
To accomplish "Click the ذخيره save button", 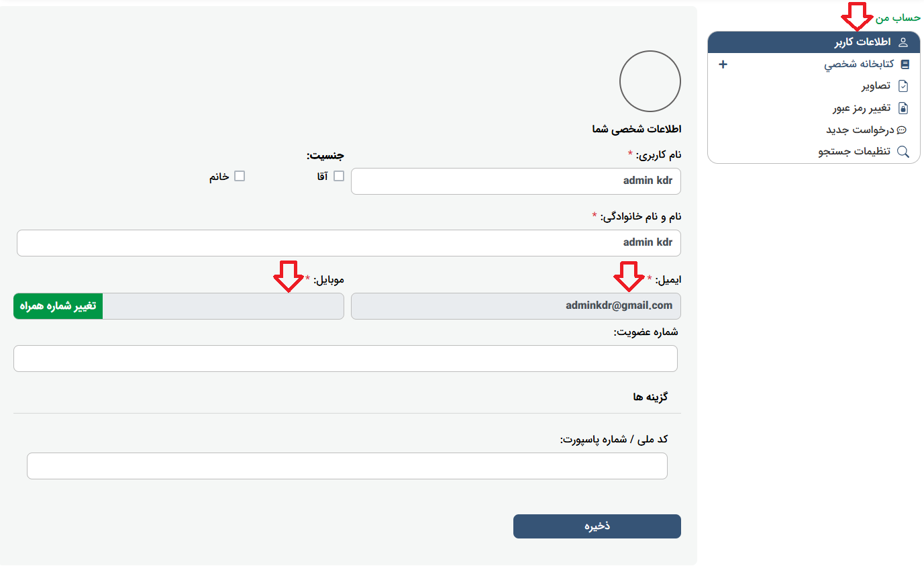I will (597, 526).
